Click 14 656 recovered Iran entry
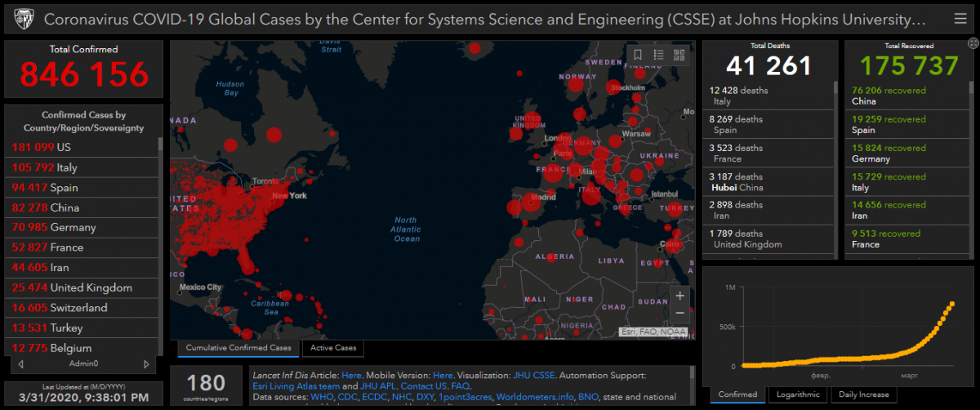Screen dimensions: 980x410 [908, 210]
